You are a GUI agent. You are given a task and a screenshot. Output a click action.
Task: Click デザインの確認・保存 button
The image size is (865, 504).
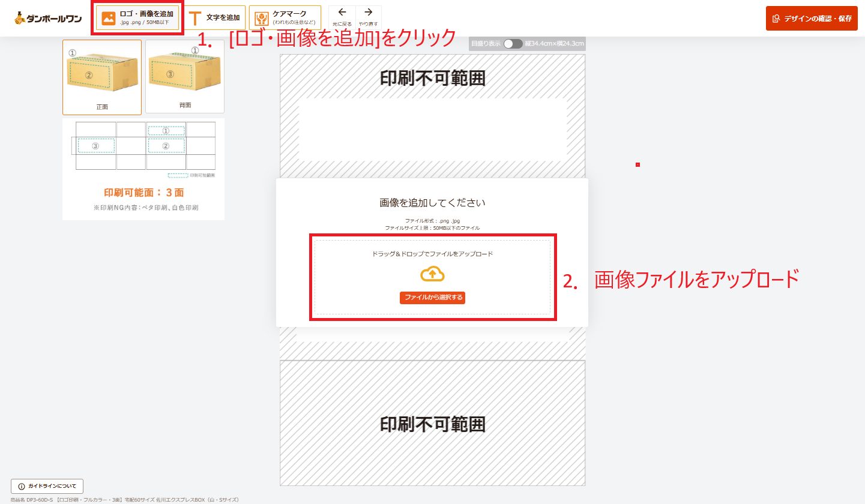(812, 18)
